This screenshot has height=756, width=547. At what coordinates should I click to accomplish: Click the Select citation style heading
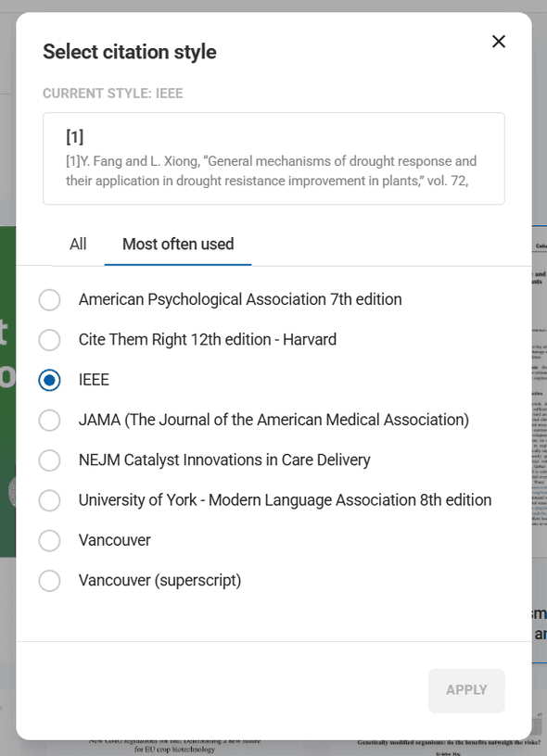tap(129, 51)
